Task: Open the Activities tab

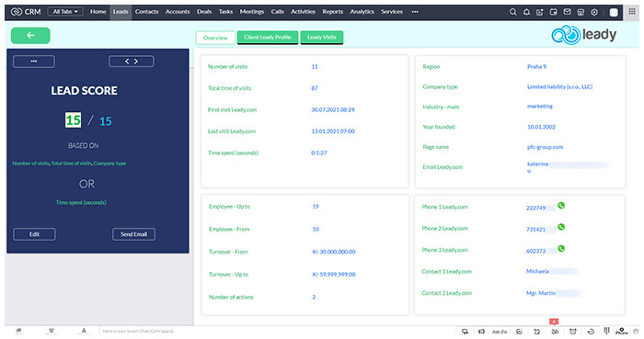Action: click(303, 11)
